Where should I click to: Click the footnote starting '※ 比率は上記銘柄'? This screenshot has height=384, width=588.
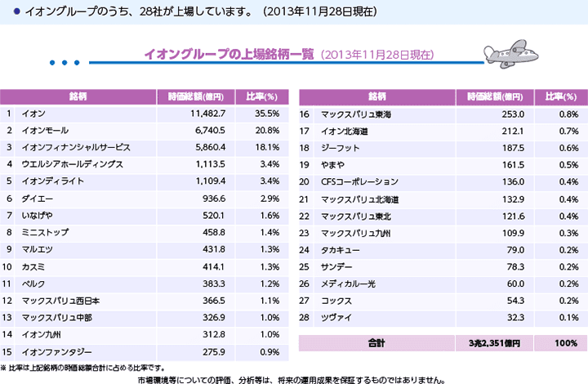tap(82, 368)
